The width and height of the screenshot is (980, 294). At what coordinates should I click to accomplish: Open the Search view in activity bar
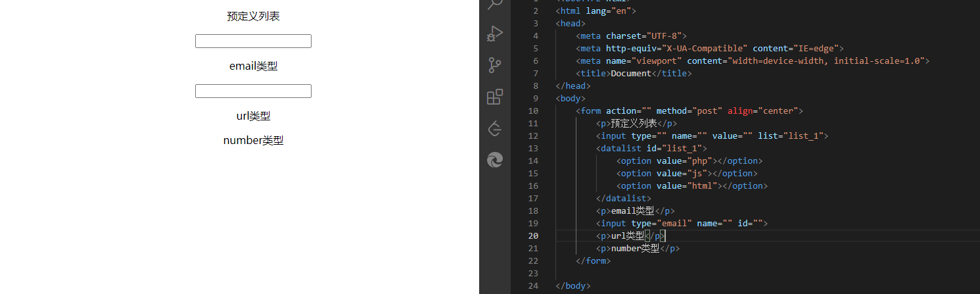(495, 4)
